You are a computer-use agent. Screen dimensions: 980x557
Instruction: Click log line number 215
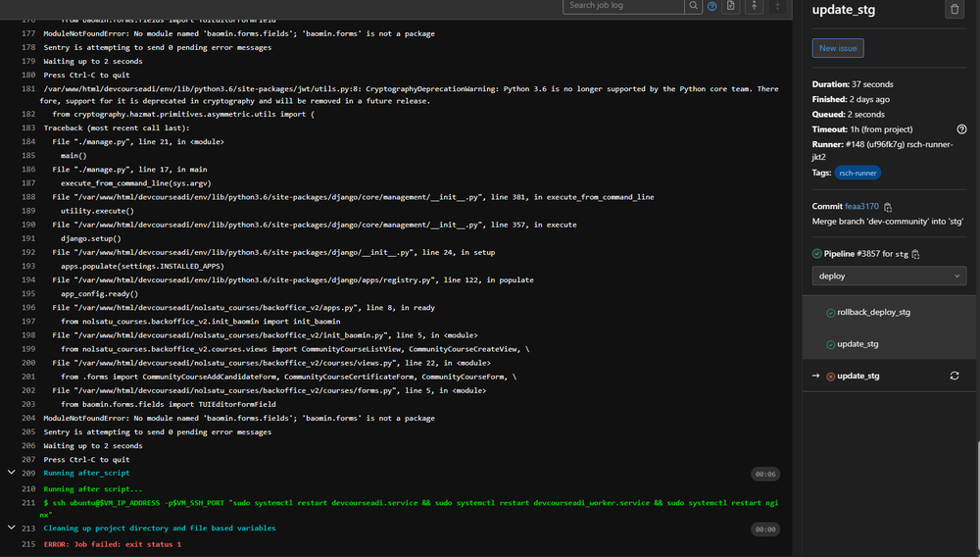[28, 544]
